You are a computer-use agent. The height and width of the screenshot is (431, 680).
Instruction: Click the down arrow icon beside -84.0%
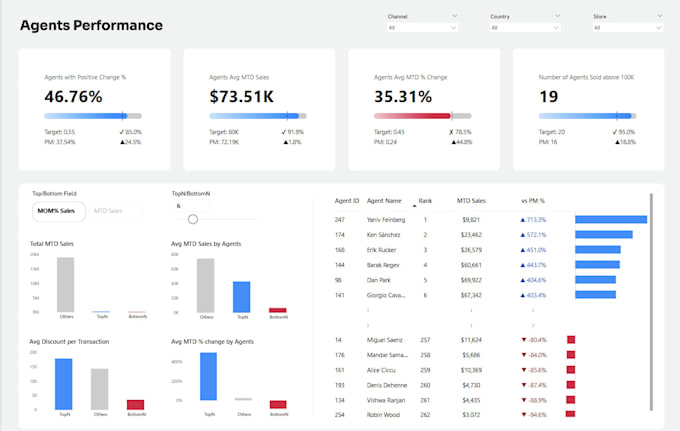[523, 355]
